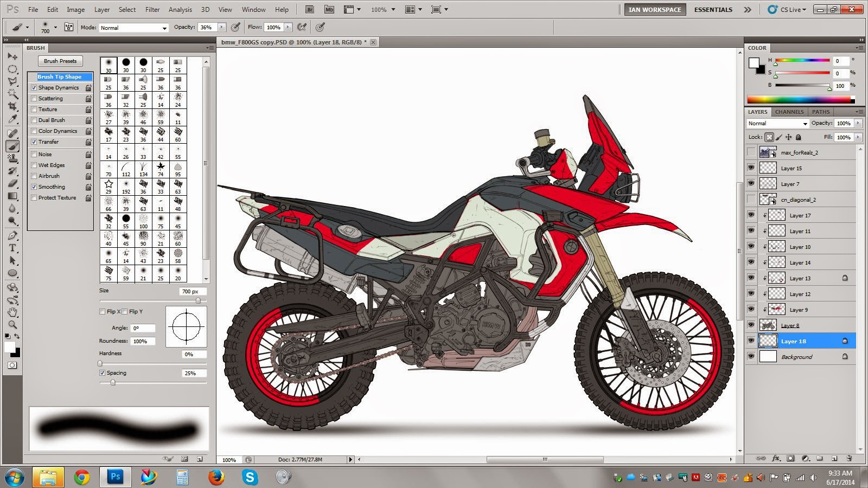Click the foreground color swatch in toolbox
The height and width of the screenshot is (488, 868).
[10, 347]
